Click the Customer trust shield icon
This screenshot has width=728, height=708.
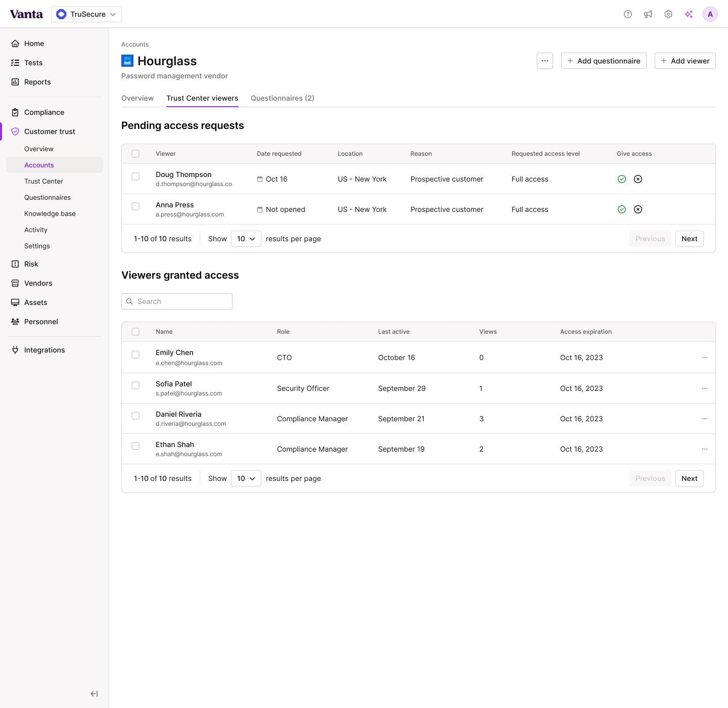coord(15,131)
